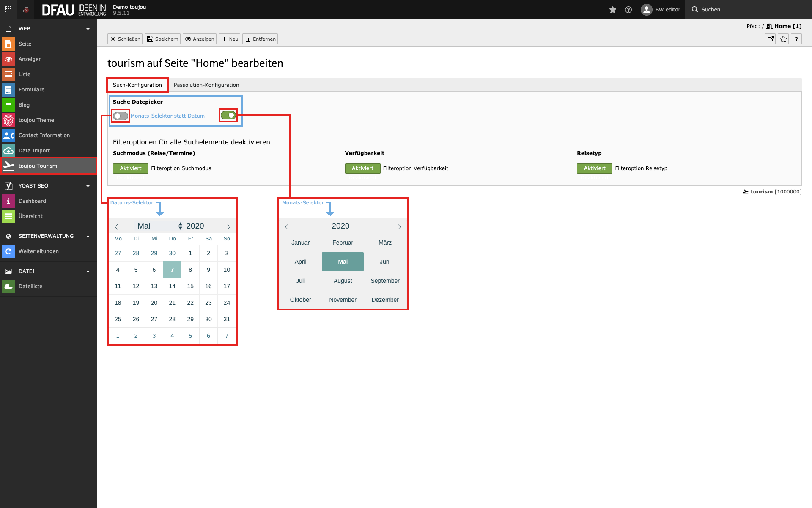812x508 pixels.
Task: Click the bookmarks star in top bar
Action: tap(612, 10)
